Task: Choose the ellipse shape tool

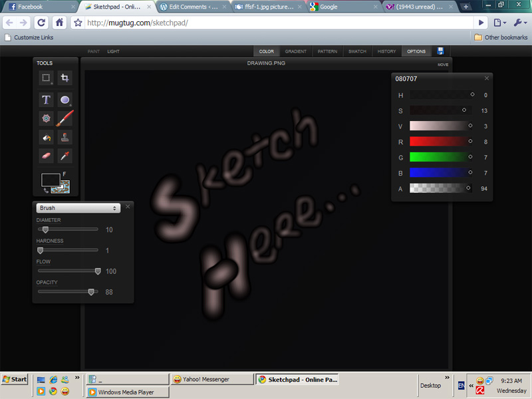Action: 64,100
